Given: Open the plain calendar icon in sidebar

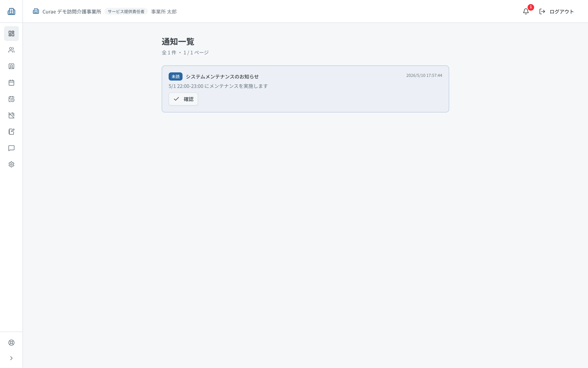Looking at the screenshot, I should 11,83.
